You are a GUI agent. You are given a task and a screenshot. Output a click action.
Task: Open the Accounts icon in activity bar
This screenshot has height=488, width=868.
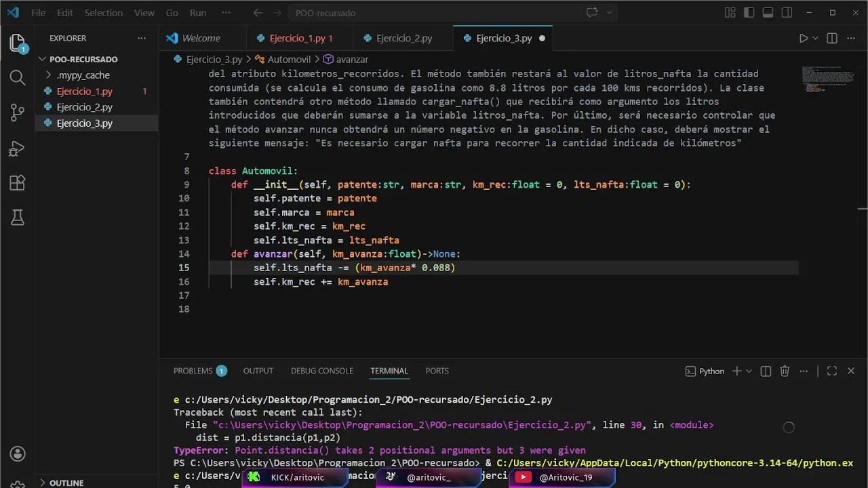[x=18, y=453]
